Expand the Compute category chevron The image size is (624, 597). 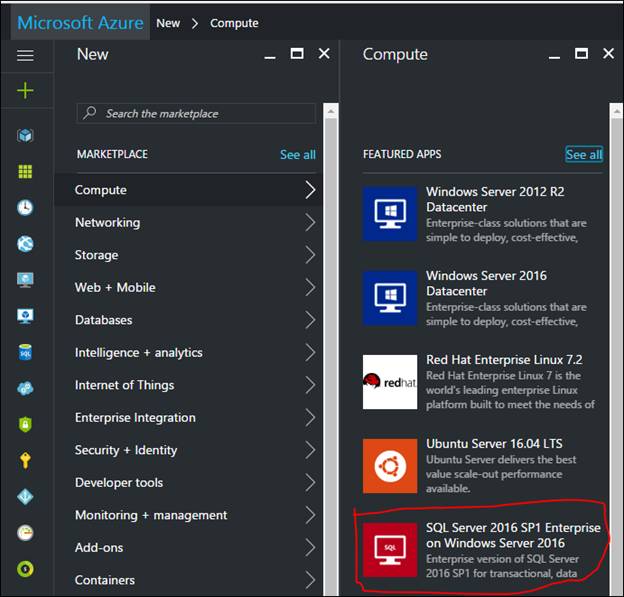pos(310,190)
